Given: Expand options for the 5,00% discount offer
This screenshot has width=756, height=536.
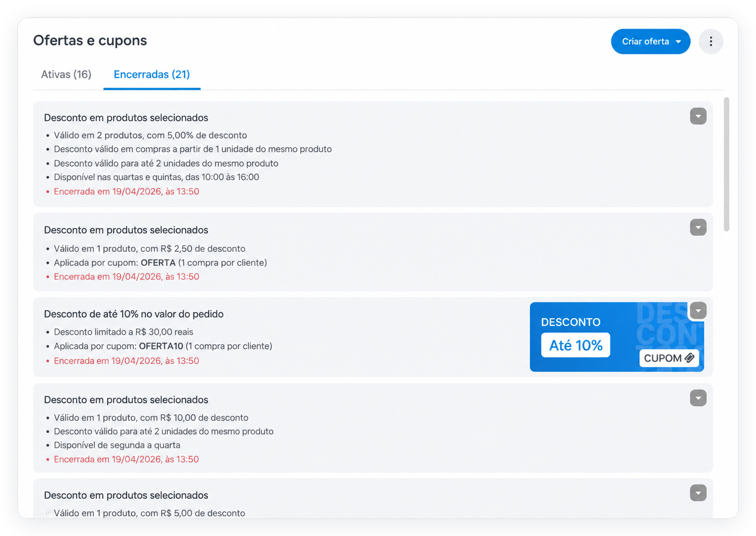Looking at the screenshot, I should pos(698,116).
